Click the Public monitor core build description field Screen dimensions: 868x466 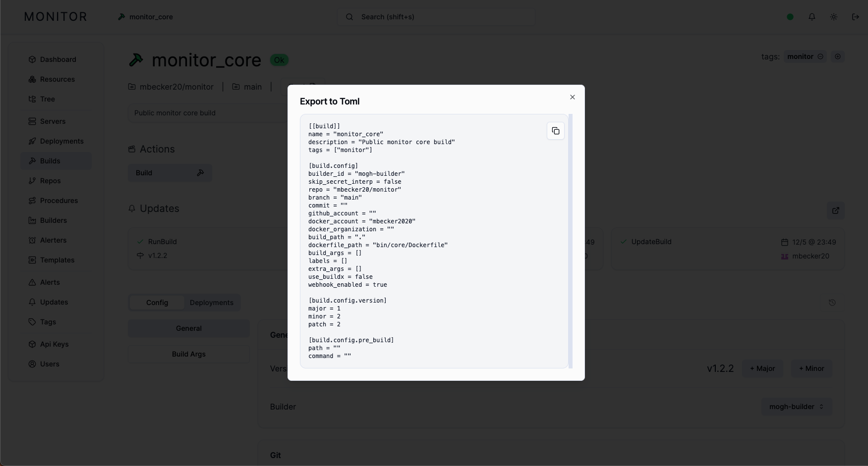(x=208, y=113)
